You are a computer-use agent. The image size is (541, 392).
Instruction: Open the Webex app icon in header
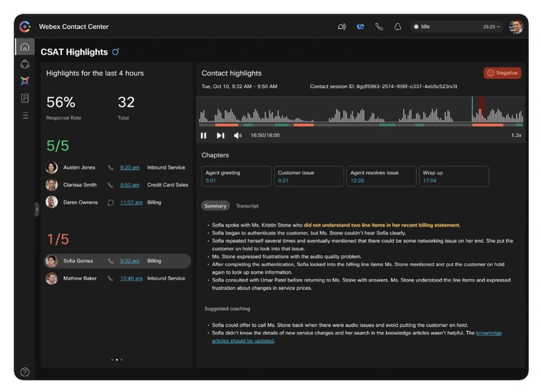360,26
